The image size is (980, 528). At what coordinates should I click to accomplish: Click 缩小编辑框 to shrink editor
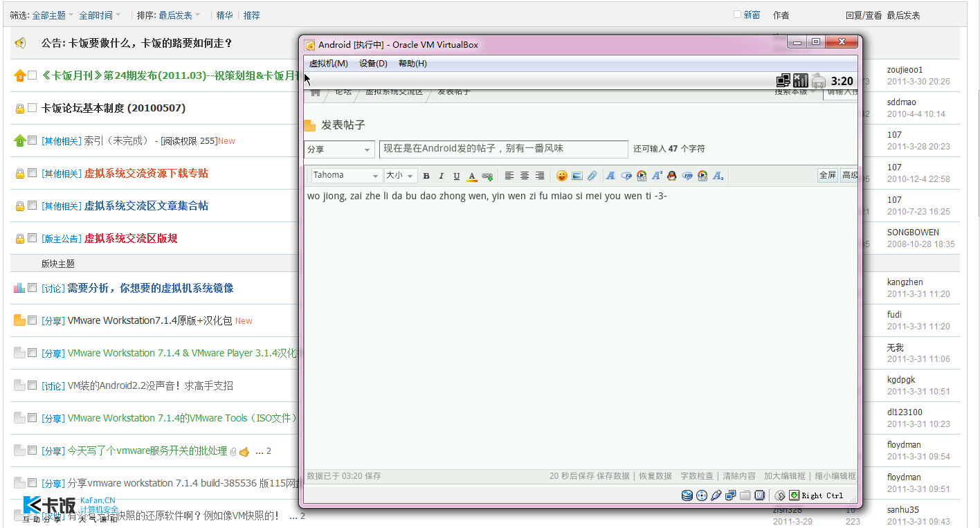point(835,476)
